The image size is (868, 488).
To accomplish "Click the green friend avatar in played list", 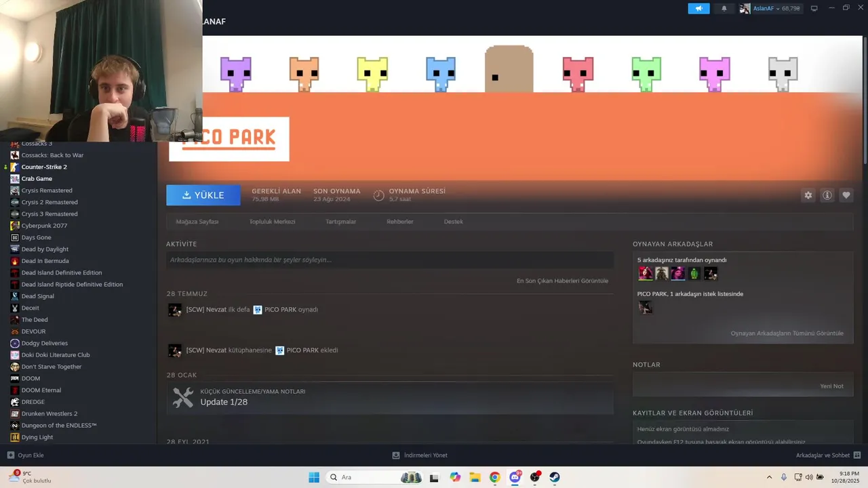I will click(694, 273).
